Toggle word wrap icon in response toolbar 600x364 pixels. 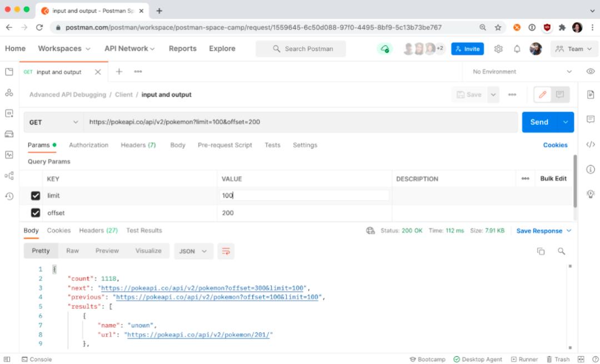point(226,251)
